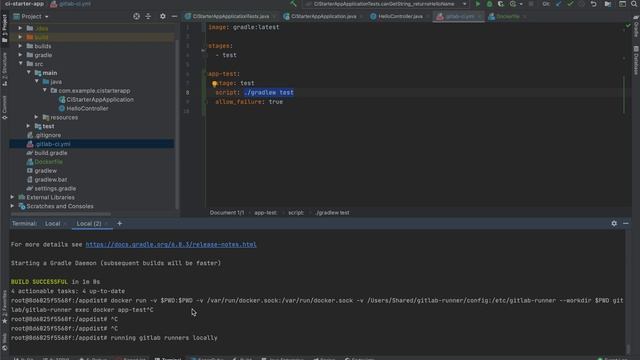Switch to HelloController.java tab
The width and height of the screenshot is (640, 360).
[x=399, y=17]
